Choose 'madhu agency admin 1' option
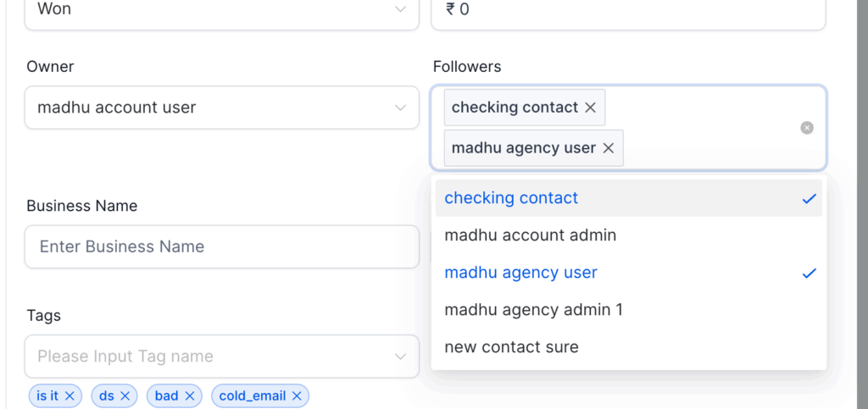The height and width of the screenshot is (409, 868). (x=533, y=310)
